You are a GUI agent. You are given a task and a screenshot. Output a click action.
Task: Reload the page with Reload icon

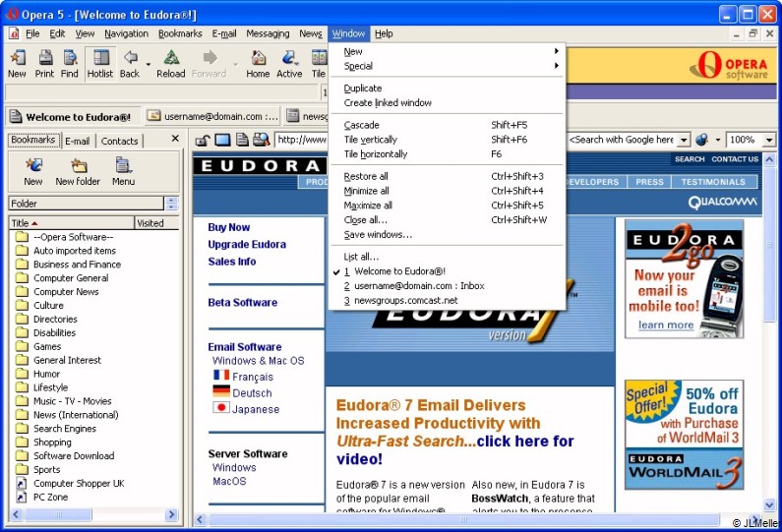[x=170, y=64]
